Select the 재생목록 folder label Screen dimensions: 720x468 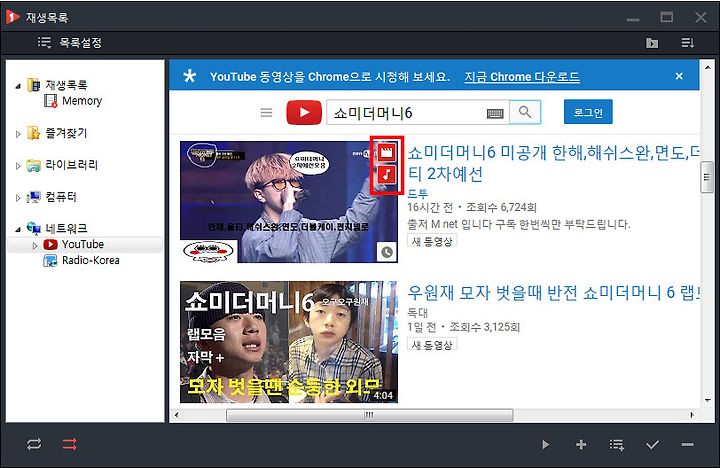coord(66,85)
